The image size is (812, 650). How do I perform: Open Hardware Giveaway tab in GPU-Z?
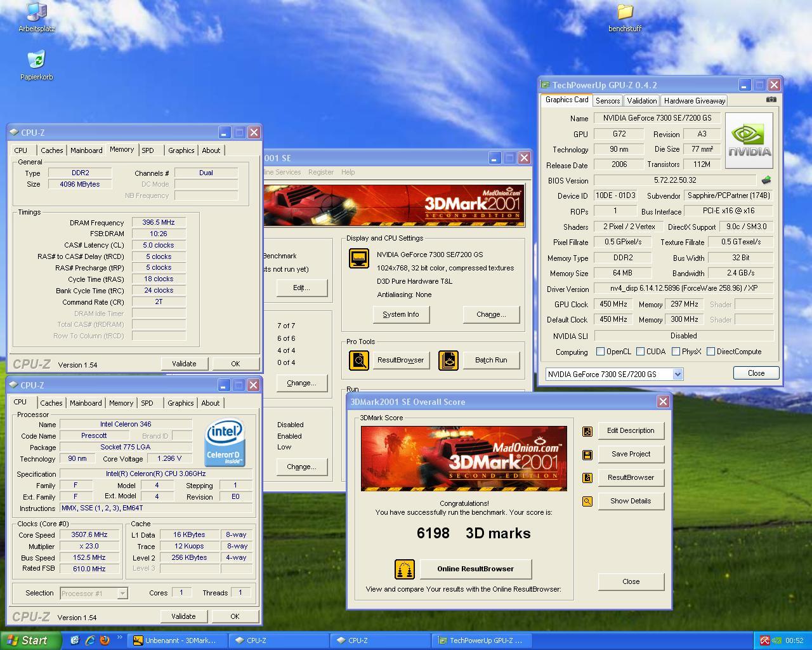[x=695, y=100]
